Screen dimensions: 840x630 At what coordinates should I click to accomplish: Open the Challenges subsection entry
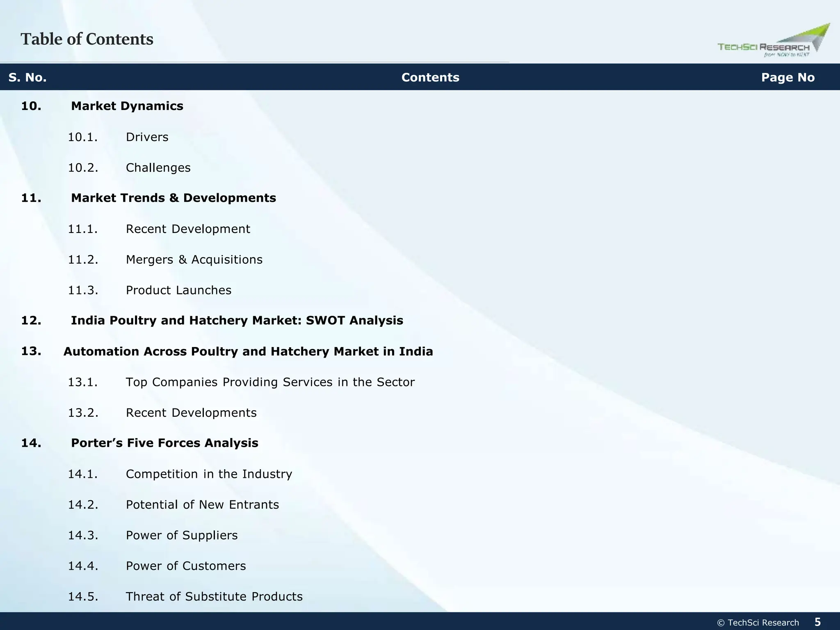coord(158,168)
